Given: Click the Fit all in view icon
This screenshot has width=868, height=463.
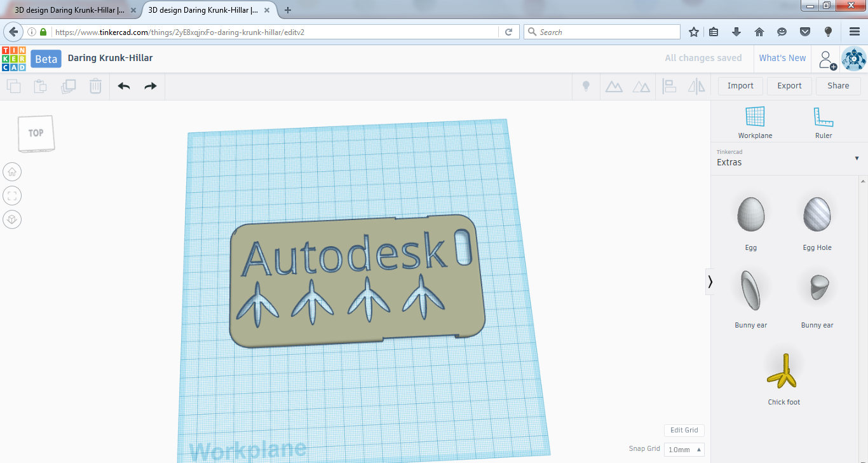Looking at the screenshot, I should pyautogui.click(x=12, y=195).
